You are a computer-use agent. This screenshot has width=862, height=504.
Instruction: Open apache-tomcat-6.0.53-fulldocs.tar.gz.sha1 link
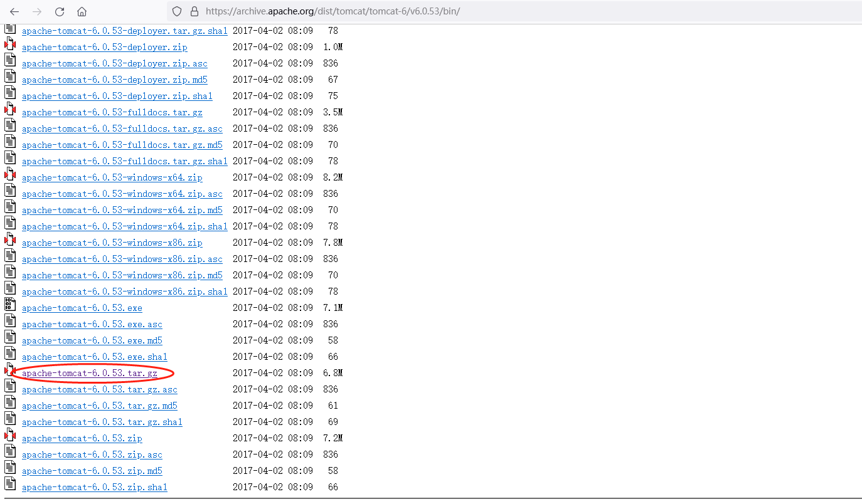[125, 161]
